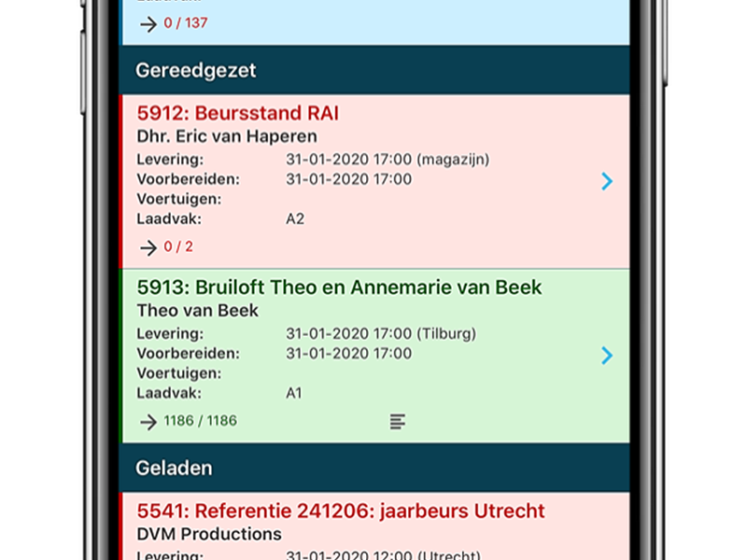This screenshot has width=747, height=560.
Task: Tap the blue chevron on Beursstand RAI order
Action: tap(606, 182)
